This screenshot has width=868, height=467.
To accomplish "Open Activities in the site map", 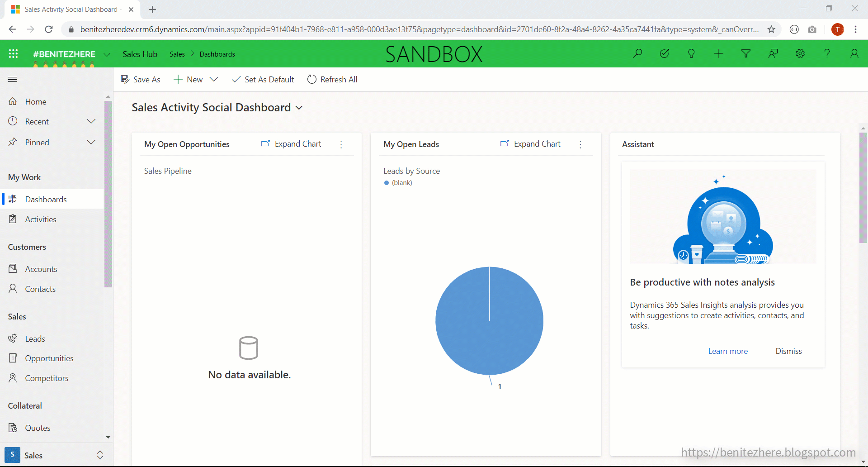I will click(x=52, y=219).
